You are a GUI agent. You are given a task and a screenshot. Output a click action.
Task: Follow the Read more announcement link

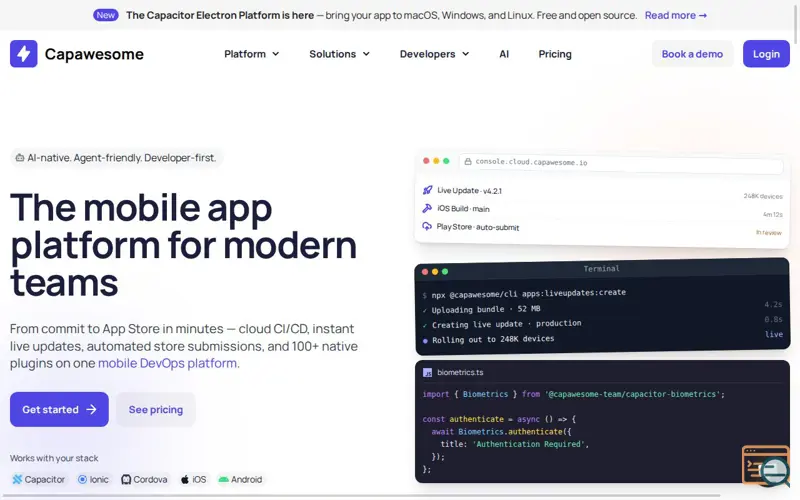676,15
